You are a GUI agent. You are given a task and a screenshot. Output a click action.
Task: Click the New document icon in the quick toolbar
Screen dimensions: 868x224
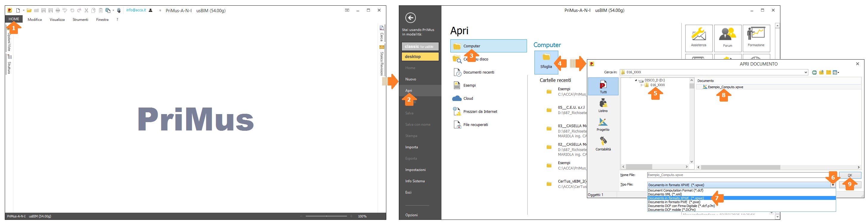click(18, 10)
